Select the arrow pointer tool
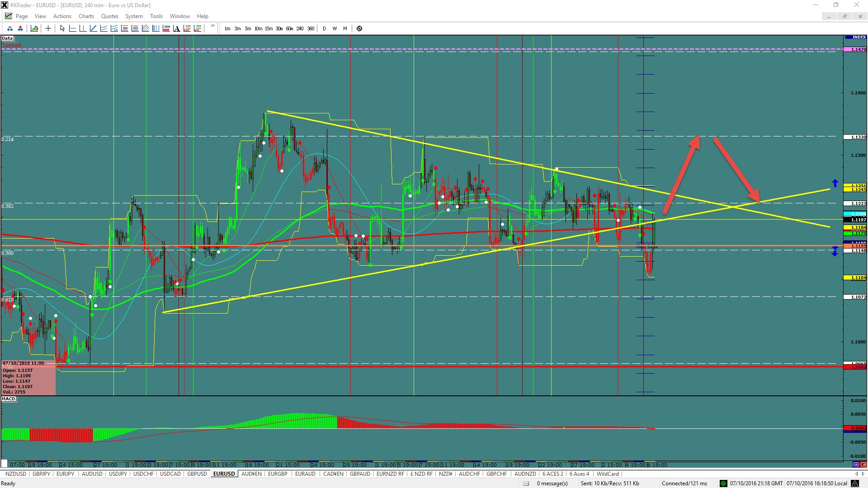The height and width of the screenshot is (488, 868). [x=62, y=28]
